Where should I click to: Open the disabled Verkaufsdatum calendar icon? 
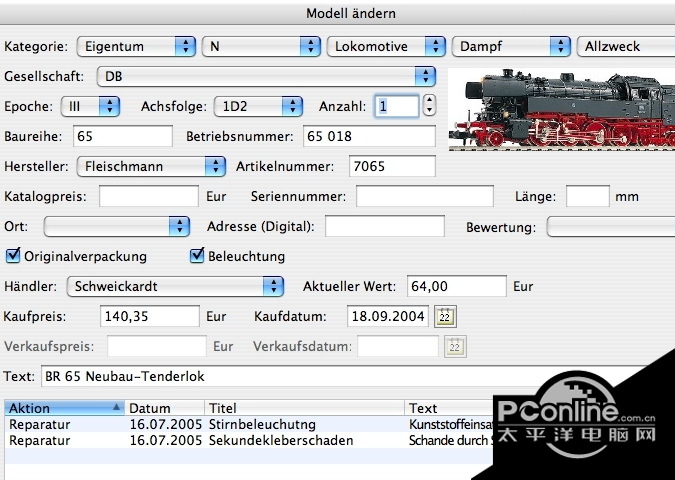[455, 347]
